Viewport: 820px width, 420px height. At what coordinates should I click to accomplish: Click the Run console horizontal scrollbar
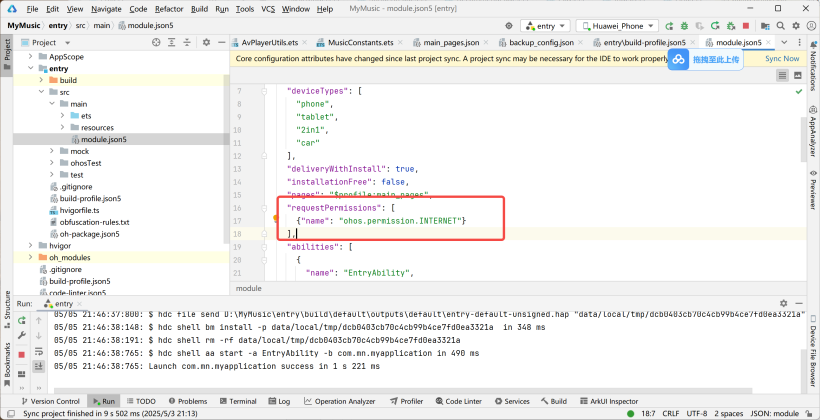coord(403,391)
